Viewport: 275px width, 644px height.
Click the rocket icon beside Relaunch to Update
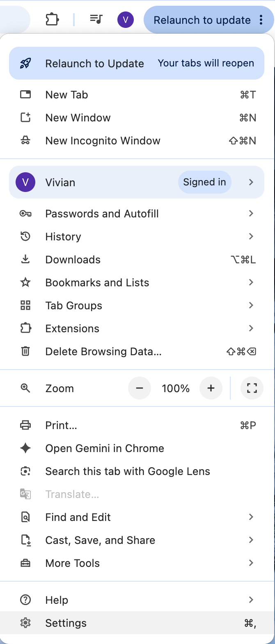25,64
